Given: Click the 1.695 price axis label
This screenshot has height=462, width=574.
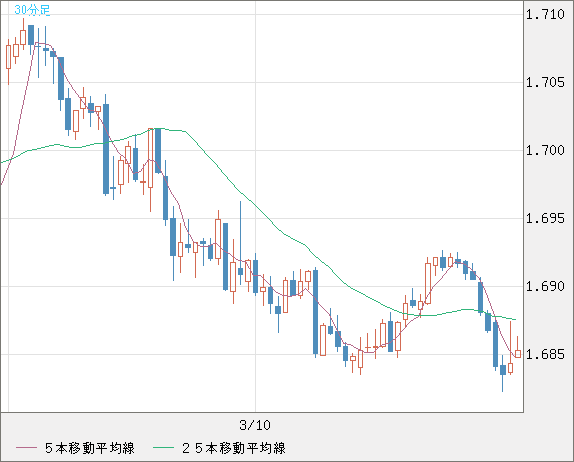Looking at the screenshot, I should pos(545,219).
